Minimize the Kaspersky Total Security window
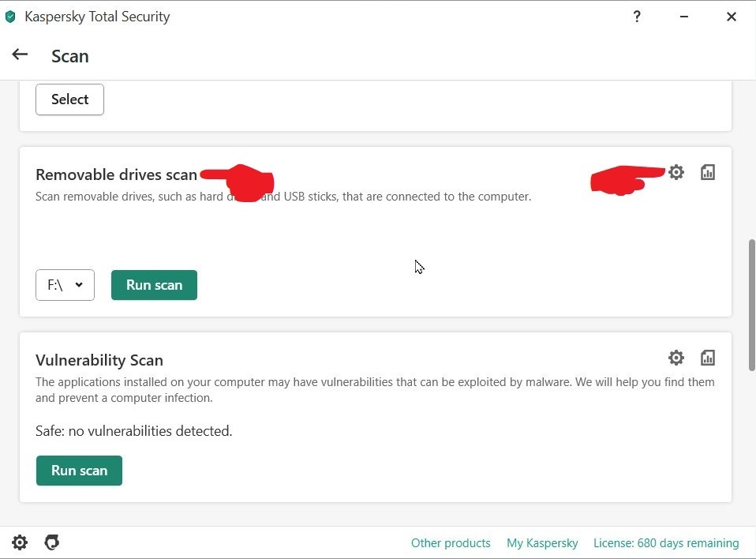 (684, 17)
